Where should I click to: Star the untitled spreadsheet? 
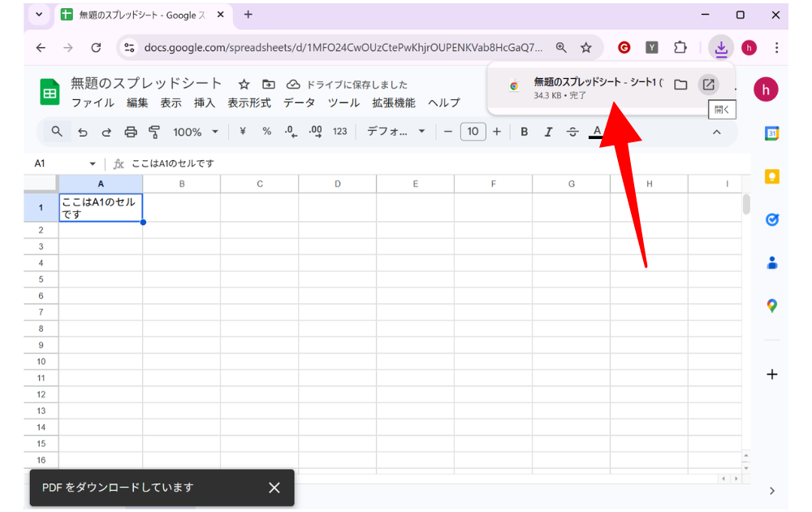pyautogui.click(x=244, y=85)
